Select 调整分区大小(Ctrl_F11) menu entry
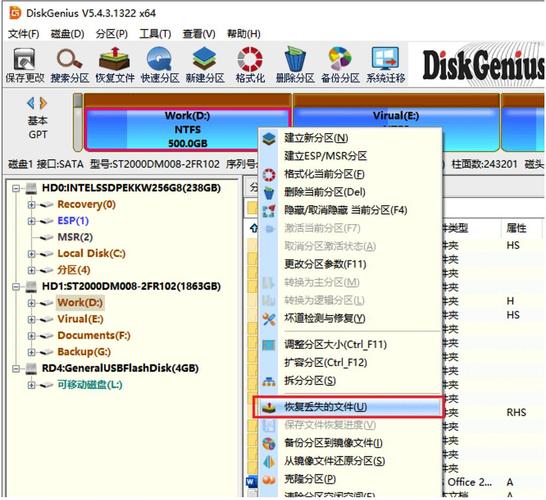 tap(350, 345)
